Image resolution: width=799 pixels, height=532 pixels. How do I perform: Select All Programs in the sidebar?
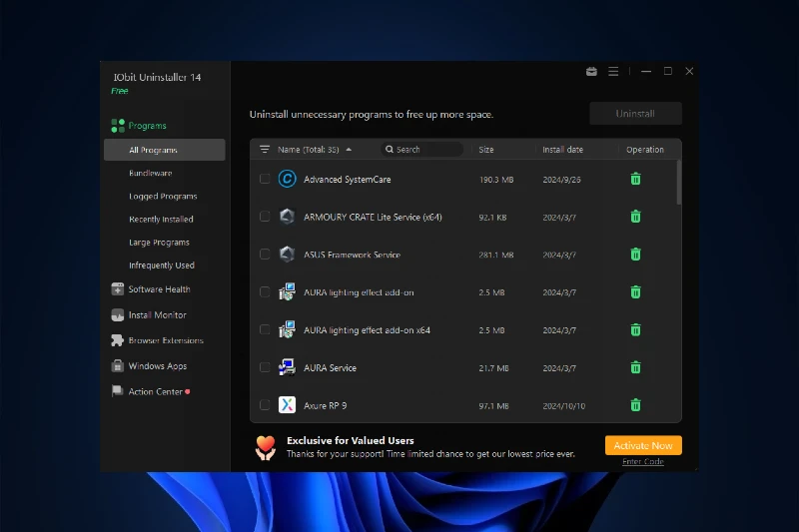(x=165, y=150)
